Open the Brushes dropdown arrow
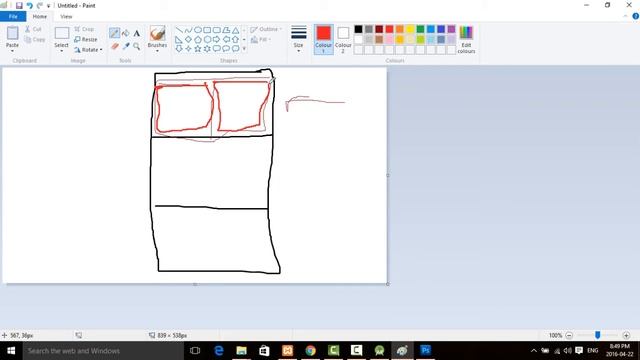 pos(157,51)
